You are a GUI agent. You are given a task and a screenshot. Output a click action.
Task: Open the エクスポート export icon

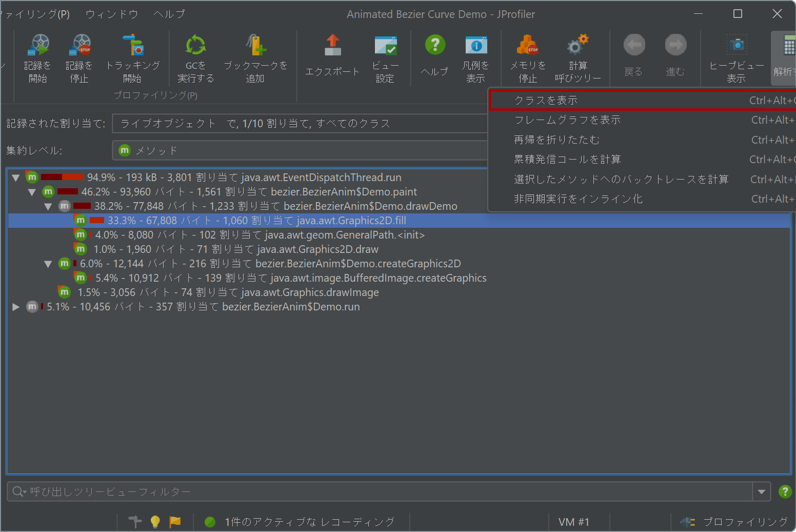(332, 55)
